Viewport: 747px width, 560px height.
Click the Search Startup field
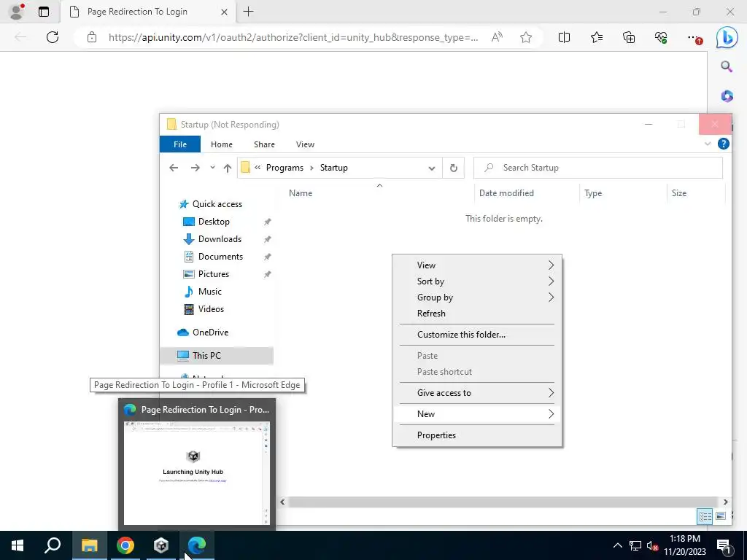point(598,168)
